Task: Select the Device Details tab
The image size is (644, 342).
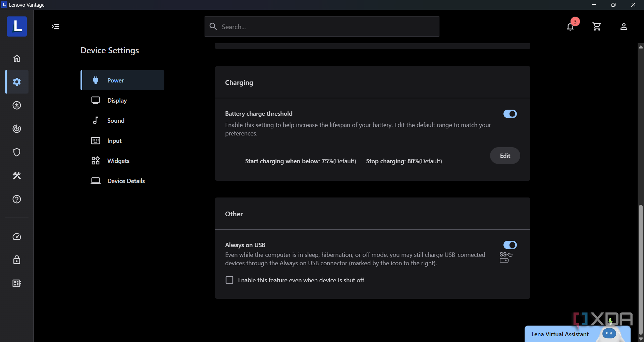Action: (122, 181)
